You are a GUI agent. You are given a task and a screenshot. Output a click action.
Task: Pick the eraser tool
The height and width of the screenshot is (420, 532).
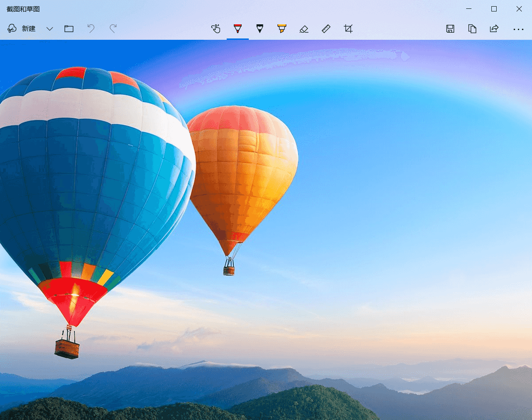[304, 29]
